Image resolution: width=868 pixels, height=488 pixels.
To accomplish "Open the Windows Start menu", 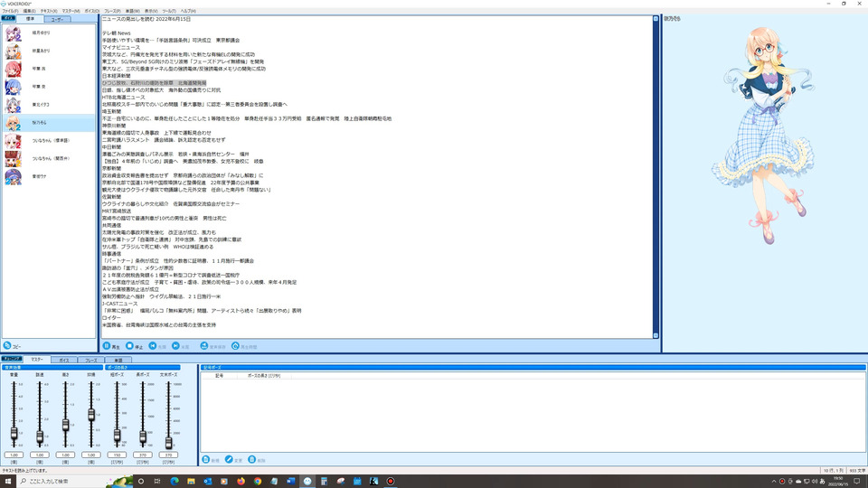I will [x=8, y=482].
